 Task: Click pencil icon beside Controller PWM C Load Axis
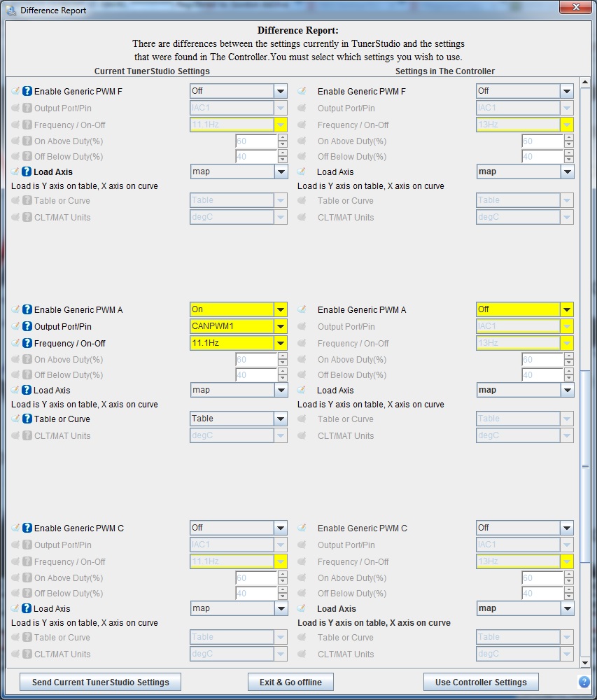pyautogui.click(x=302, y=608)
